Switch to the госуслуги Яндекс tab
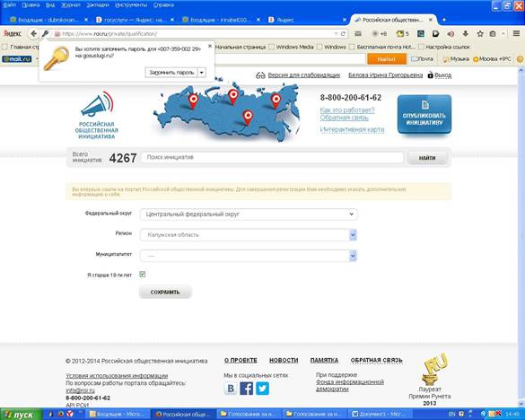The image size is (525, 420). 135,20
